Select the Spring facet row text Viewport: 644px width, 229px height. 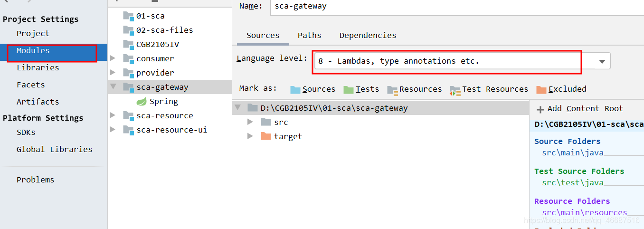(164, 101)
